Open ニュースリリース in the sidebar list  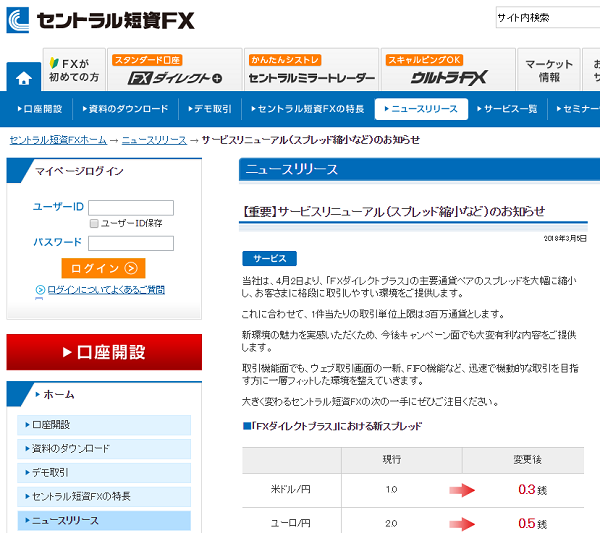pyautogui.click(x=104, y=521)
